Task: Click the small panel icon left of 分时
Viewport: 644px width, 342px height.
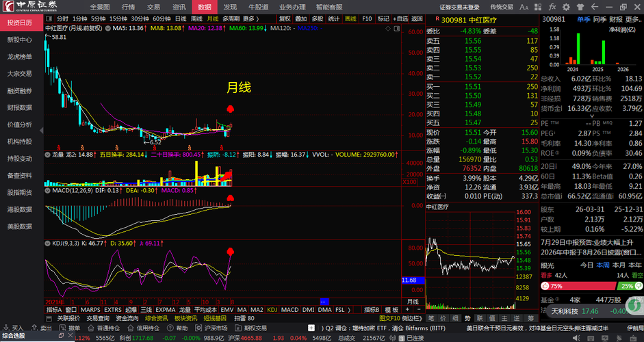Action: click(49, 19)
